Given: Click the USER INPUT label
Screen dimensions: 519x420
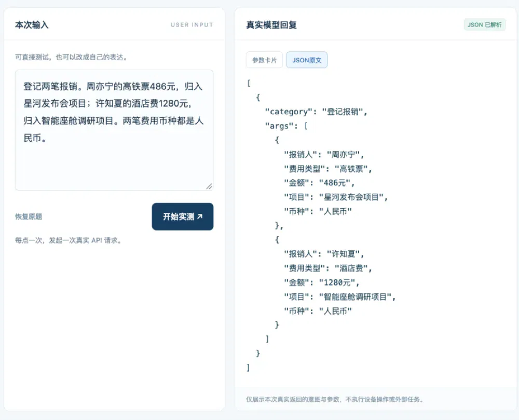Looking at the screenshot, I should click(x=192, y=25).
